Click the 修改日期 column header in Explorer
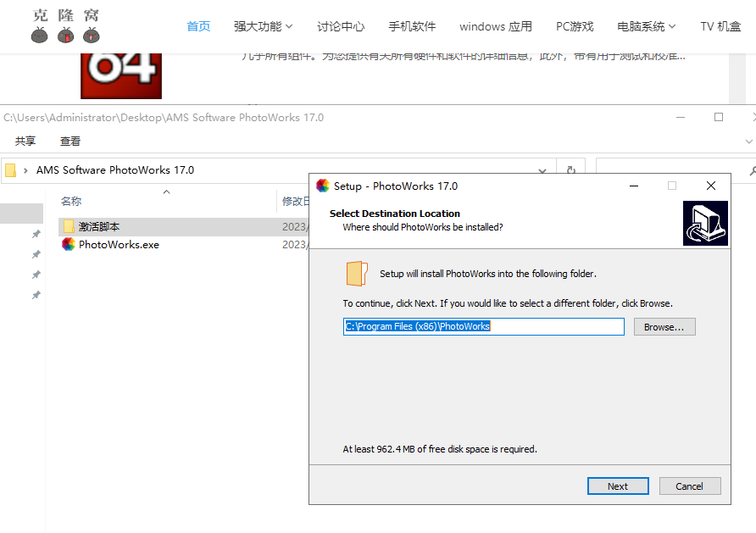The height and width of the screenshot is (533, 756). (x=295, y=202)
